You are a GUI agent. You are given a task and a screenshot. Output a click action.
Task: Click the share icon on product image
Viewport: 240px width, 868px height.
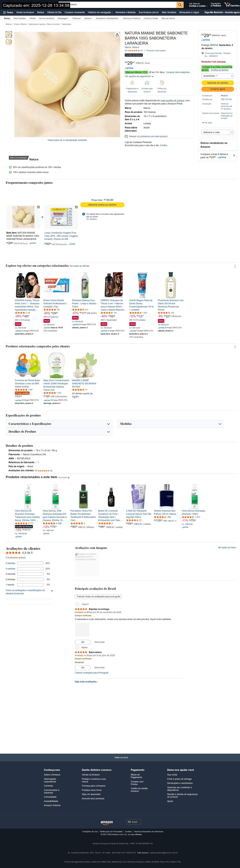click(x=117, y=35)
